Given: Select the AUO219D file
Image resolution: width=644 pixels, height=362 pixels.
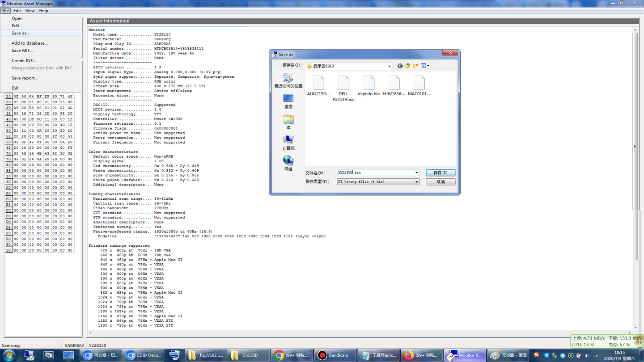Looking at the screenshot, I should (318, 86).
